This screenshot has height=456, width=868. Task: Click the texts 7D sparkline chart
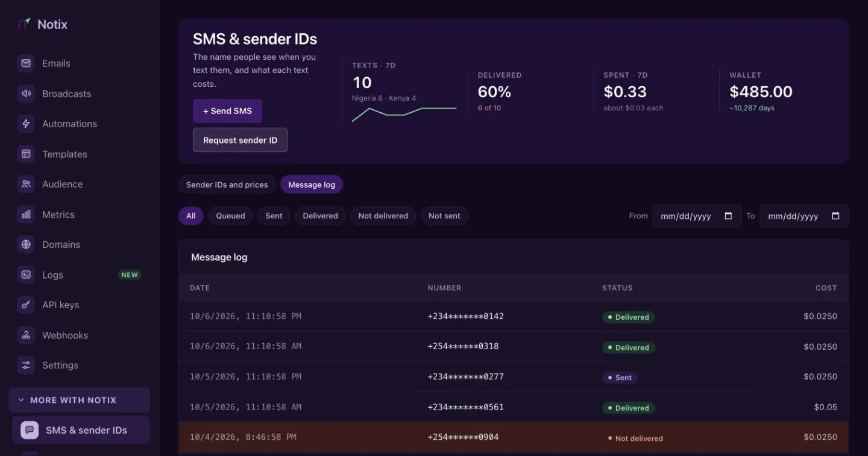pyautogui.click(x=404, y=115)
